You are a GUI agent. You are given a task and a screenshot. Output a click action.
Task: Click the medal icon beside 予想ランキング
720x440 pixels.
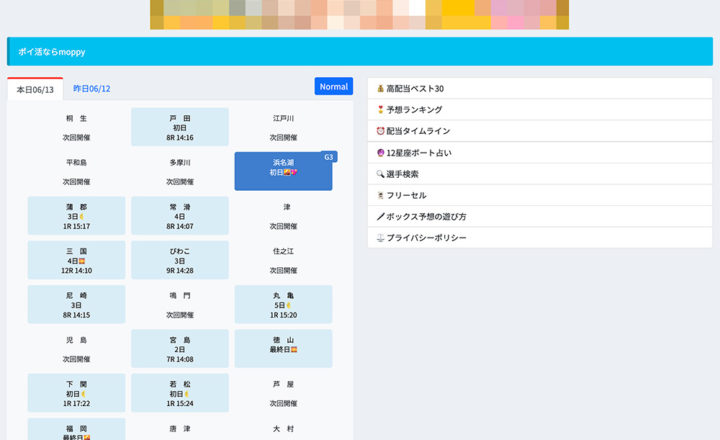(380, 109)
